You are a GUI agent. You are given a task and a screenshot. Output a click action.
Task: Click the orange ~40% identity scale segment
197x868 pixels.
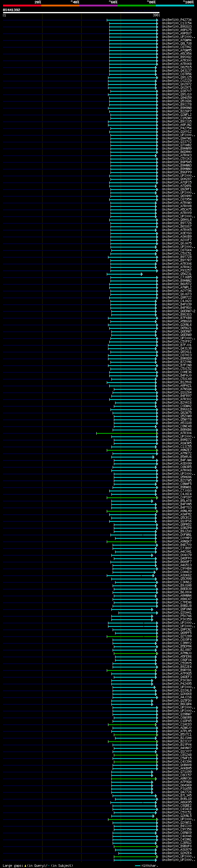pos(60,6)
